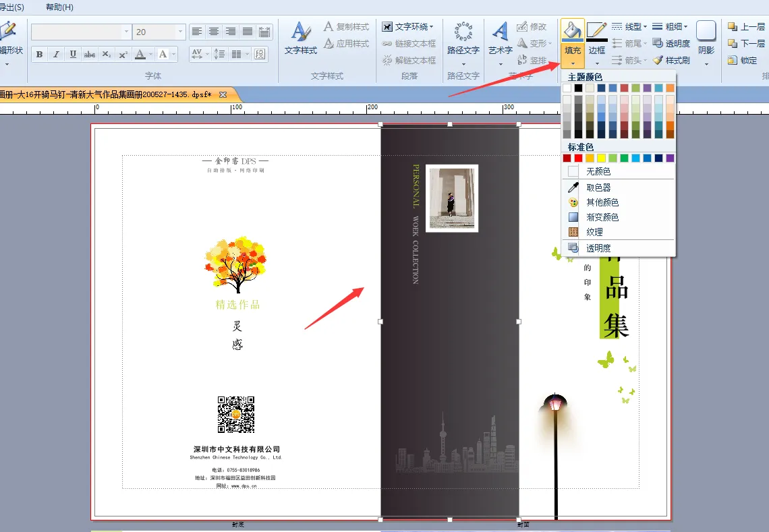Click the 锁定 lock button
The width and height of the screenshot is (769, 532).
tap(743, 60)
